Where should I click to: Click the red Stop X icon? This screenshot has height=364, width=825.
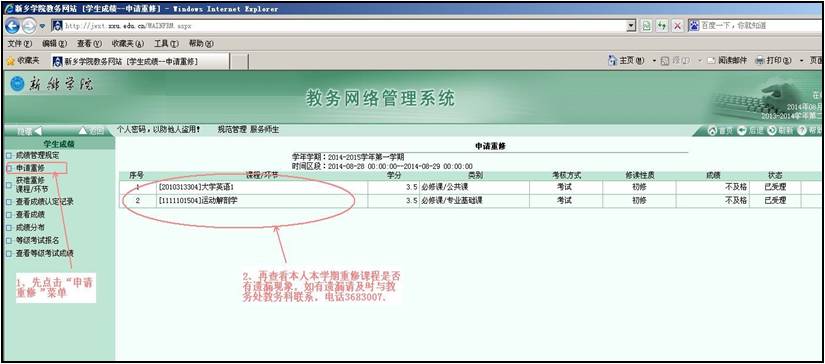(677, 25)
